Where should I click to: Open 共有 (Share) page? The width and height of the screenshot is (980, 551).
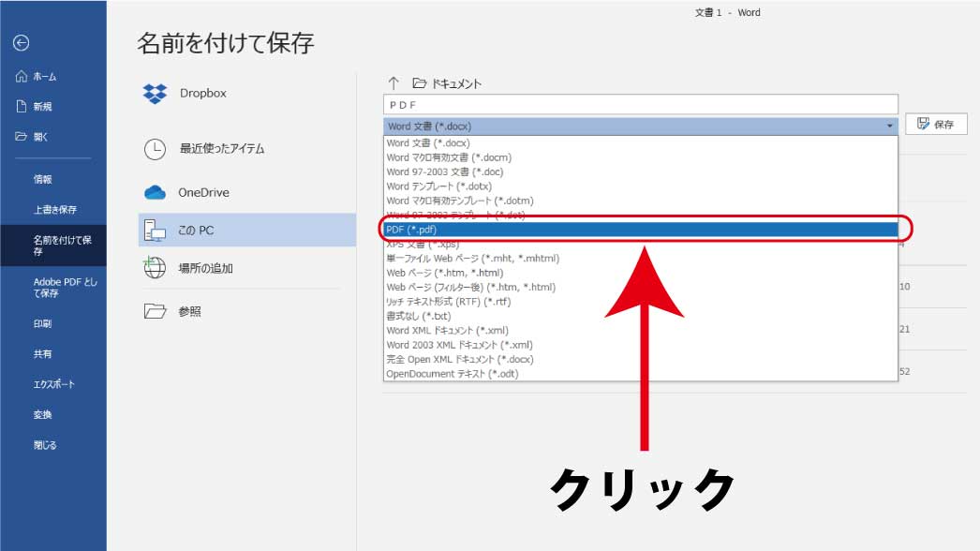pos(42,354)
